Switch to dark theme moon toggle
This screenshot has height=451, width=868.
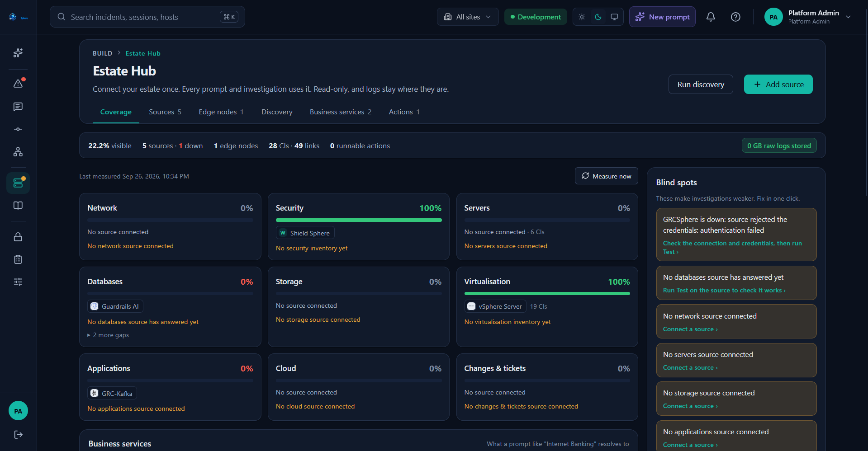598,17
